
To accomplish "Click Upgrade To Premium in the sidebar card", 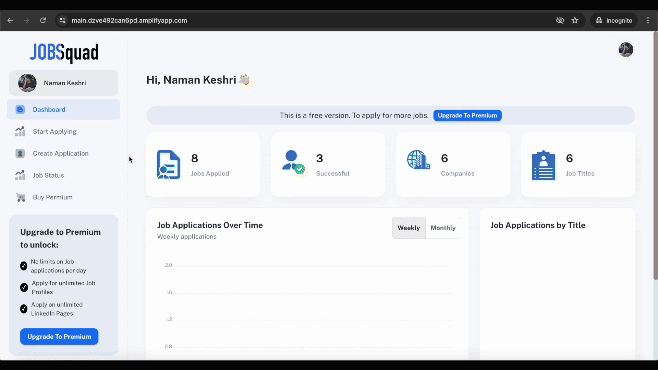I will click(59, 336).
